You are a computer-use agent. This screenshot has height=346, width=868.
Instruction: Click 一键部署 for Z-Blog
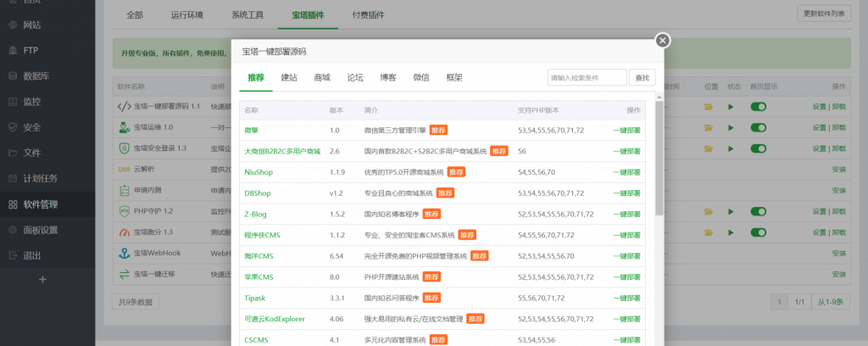pos(626,214)
